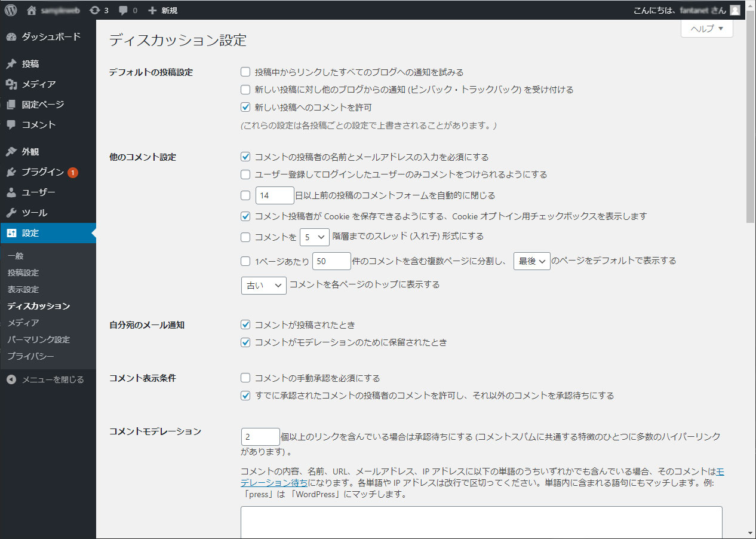The image size is (756, 539).
Task: Click the page scrollbar down arrow
Action: 751,533
